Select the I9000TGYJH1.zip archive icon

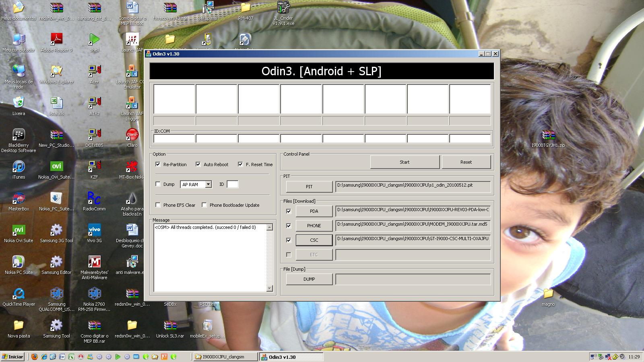pyautogui.click(x=548, y=138)
